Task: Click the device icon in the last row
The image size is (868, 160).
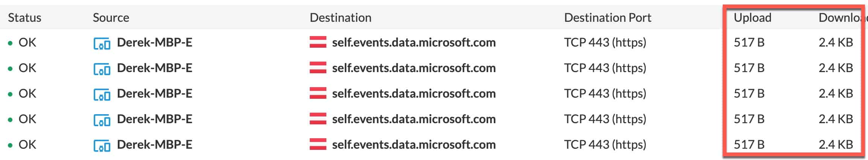Action: click(102, 146)
